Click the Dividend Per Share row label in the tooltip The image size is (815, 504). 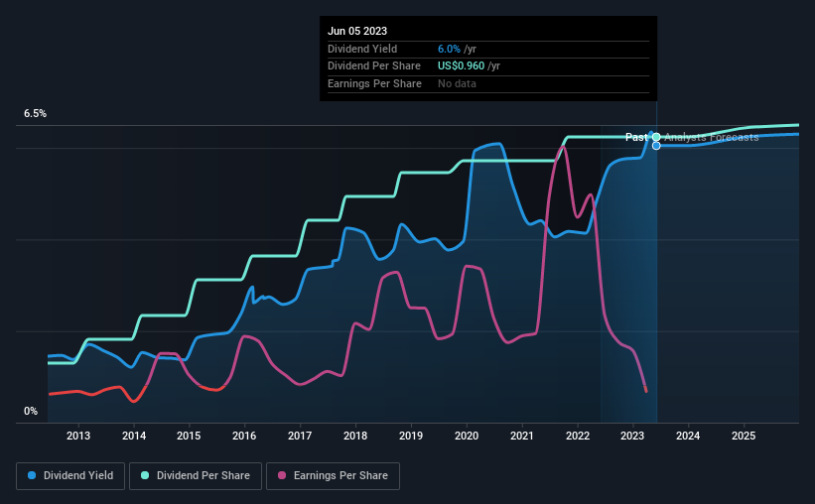(374, 66)
